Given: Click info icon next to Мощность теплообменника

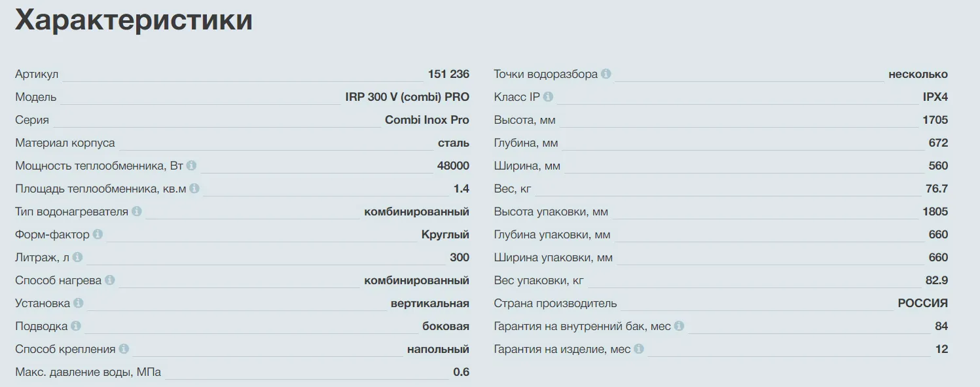Looking at the screenshot, I should pos(191,166).
